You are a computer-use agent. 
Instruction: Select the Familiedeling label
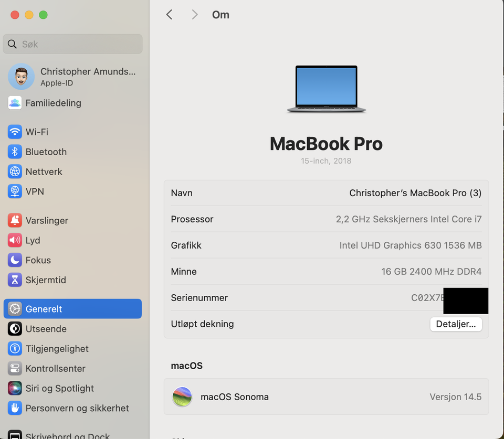54,103
